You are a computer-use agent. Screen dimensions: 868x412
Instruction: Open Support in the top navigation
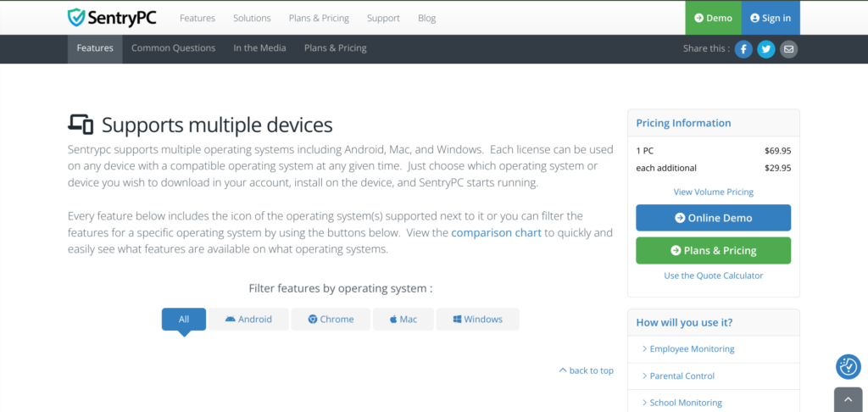tap(383, 19)
